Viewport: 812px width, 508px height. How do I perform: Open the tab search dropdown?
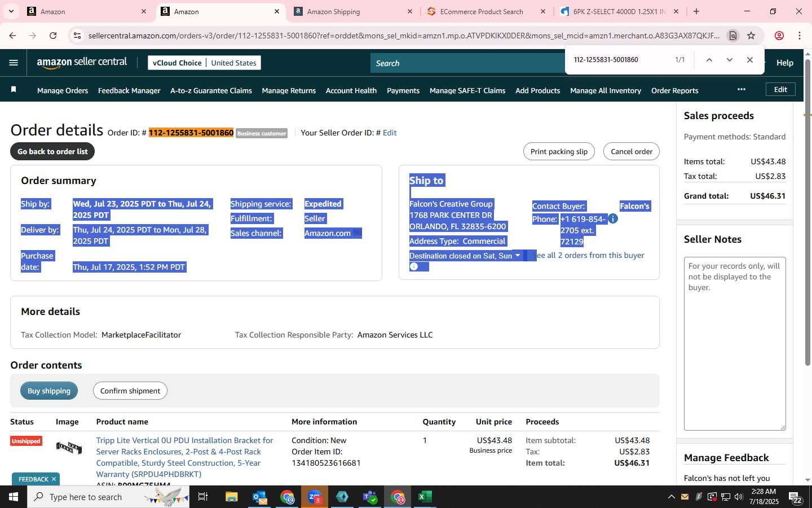coord(11,11)
